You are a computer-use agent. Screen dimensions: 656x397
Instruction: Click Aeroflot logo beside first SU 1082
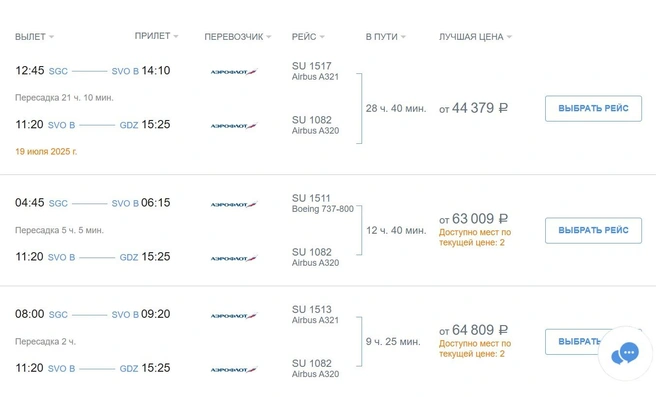[x=234, y=126]
